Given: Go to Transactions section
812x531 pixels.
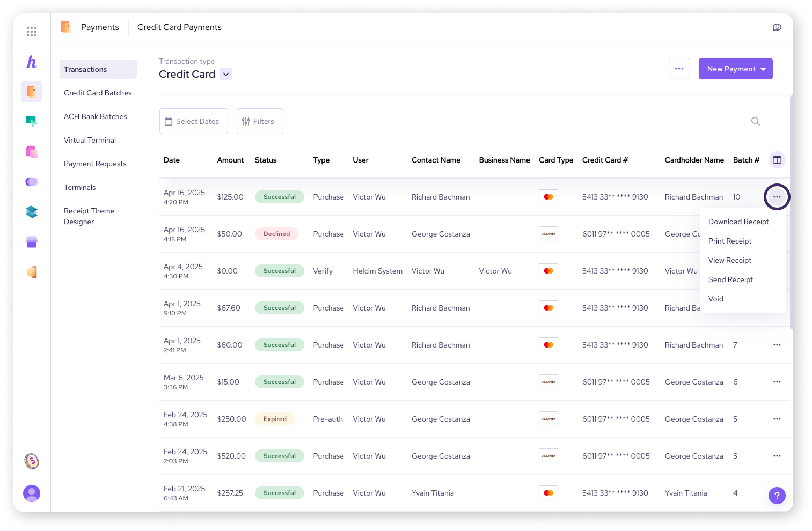Looking at the screenshot, I should tap(98, 69).
